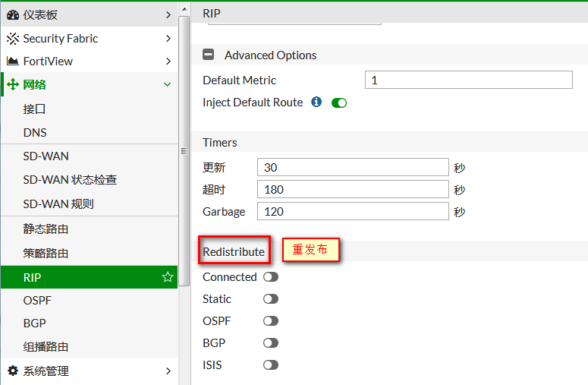This screenshot has height=385, width=588.
Task: Collapse Advanced Options using minus icon
Action: (x=209, y=55)
